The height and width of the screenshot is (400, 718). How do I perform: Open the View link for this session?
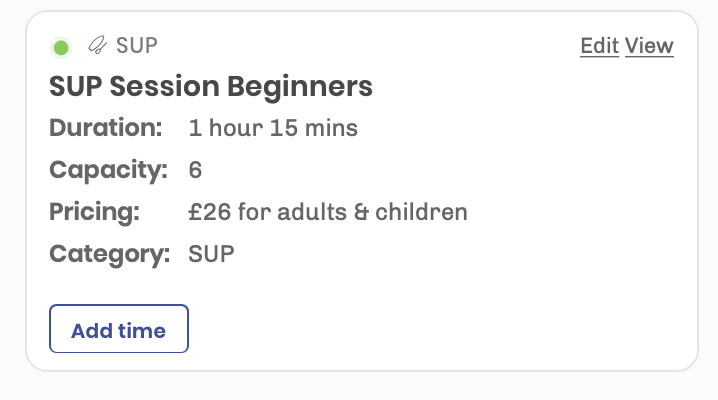[649, 46]
